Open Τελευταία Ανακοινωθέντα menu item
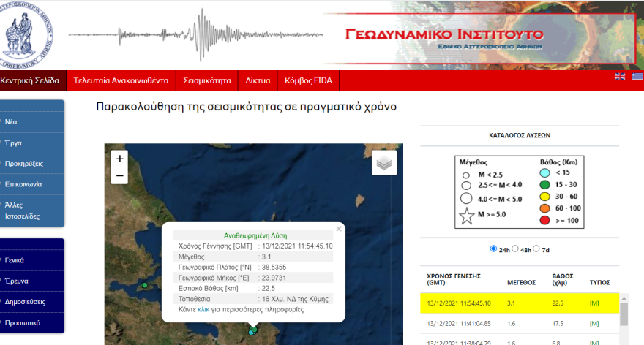This screenshot has height=345, width=644. (x=121, y=81)
